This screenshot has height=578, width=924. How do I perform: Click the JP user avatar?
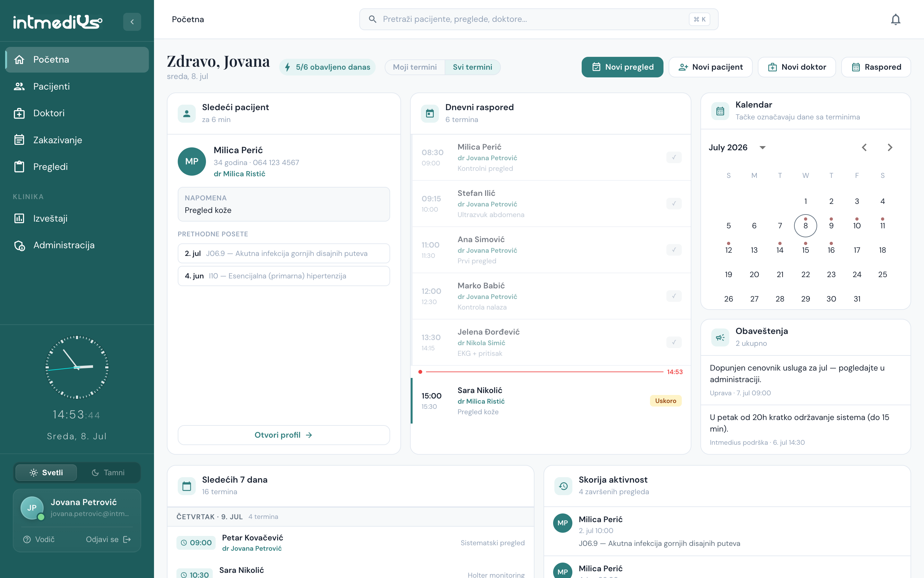[x=32, y=508]
